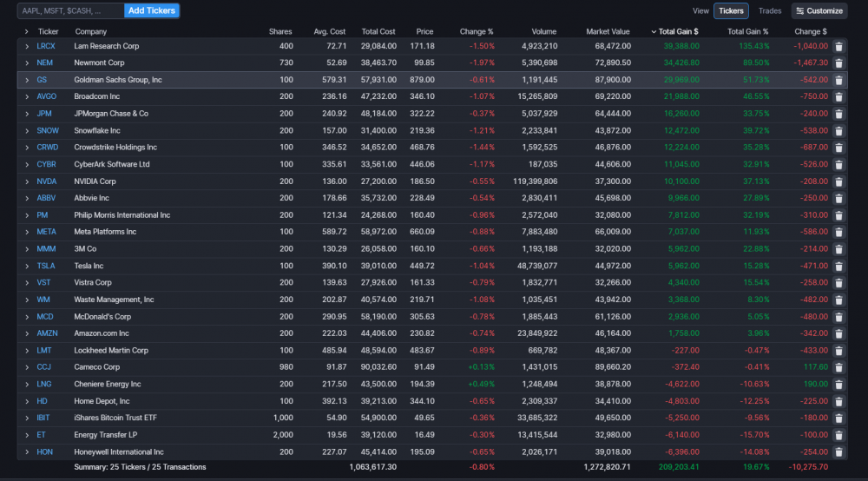Delete the IBIT holding via trash icon

click(x=838, y=418)
